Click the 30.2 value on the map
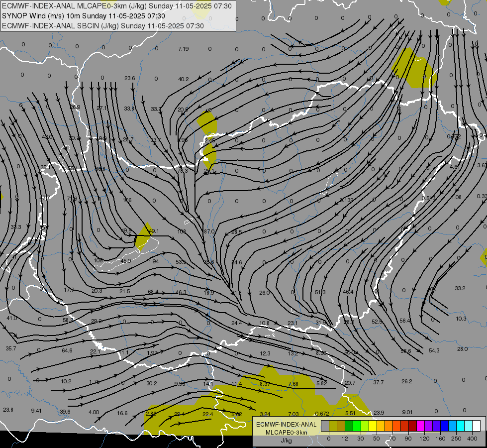The image size is (487, 448). click(152, 383)
